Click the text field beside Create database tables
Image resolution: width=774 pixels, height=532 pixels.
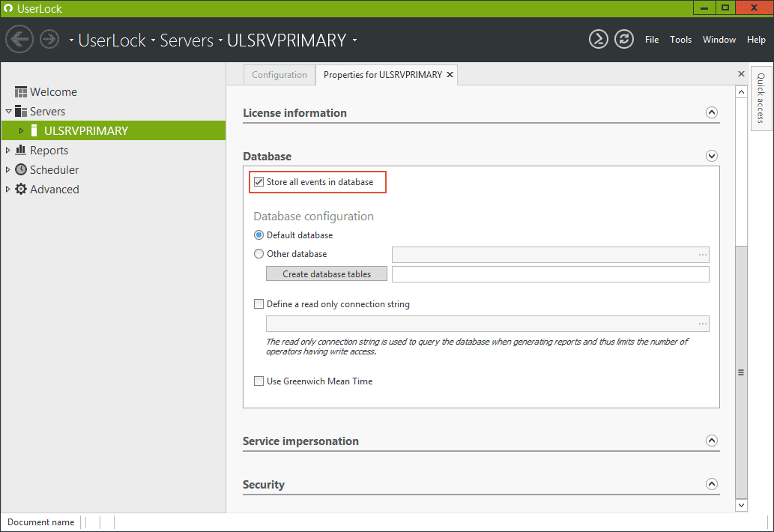pos(550,274)
